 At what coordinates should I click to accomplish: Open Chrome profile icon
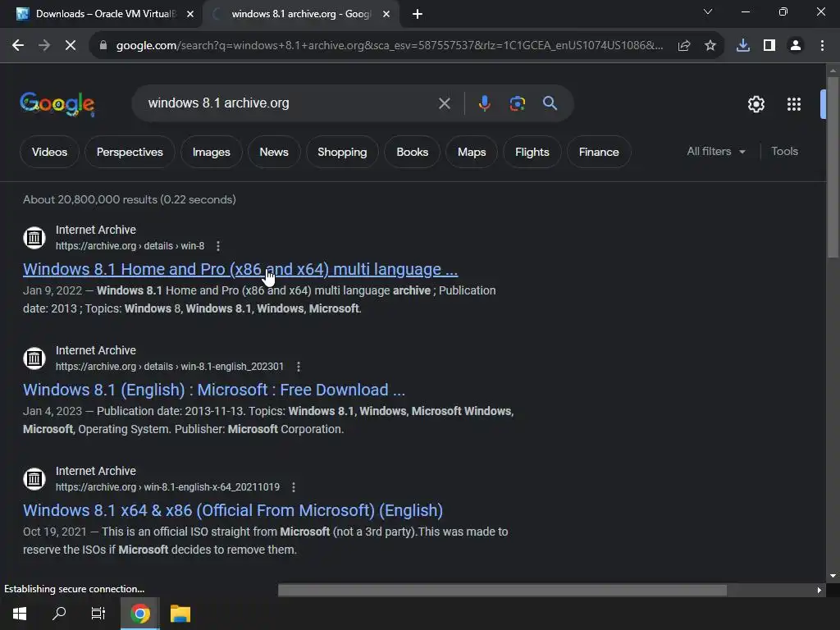(796, 46)
